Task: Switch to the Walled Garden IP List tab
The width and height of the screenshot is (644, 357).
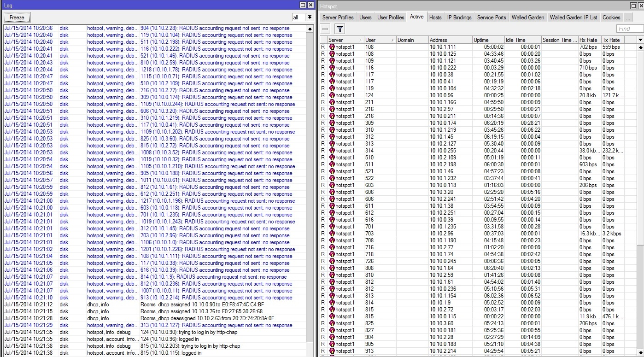Action: click(574, 18)
